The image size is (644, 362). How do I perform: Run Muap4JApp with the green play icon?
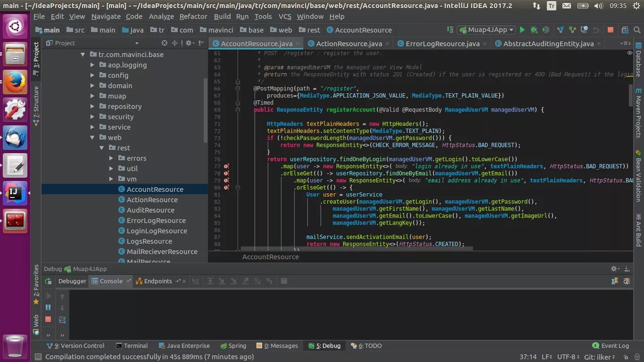pyautogui.click(x=522, y=30)
